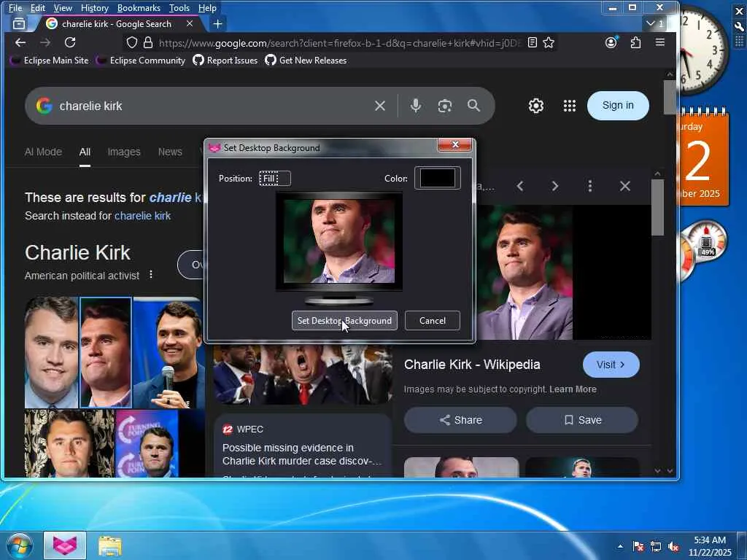This screenshot has height=560, width=747.
Task: Click the URL address bar field
Action: click(x=338, y=43)
